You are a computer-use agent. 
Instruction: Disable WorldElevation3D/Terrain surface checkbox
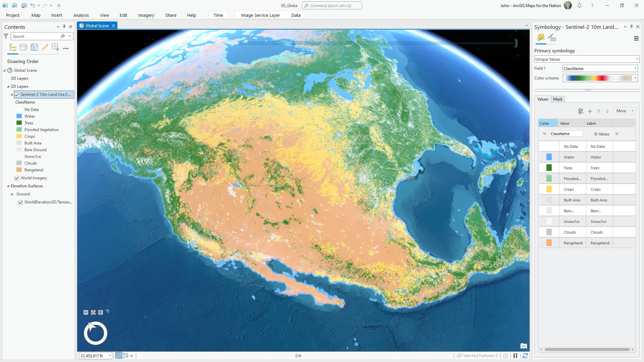pyautogui.click(x=20, y=202)
